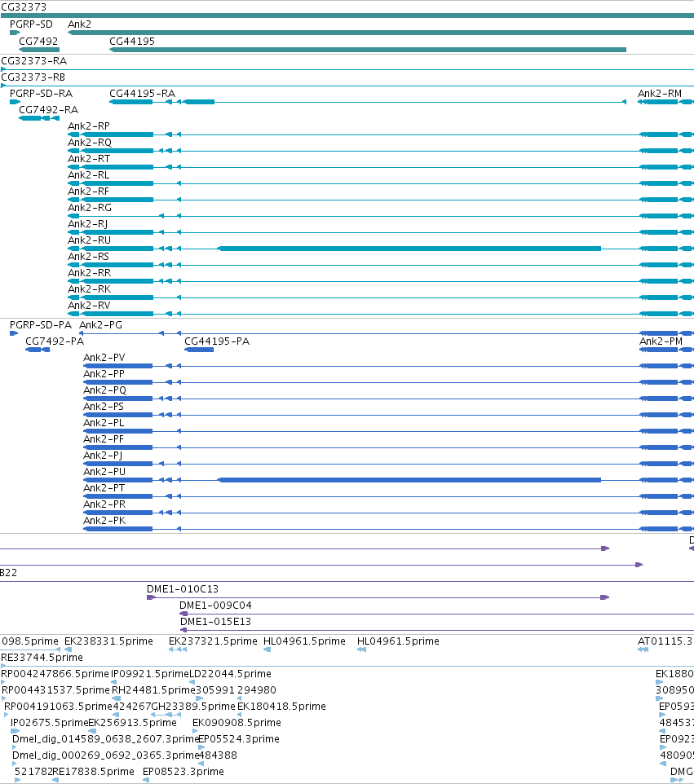694x784 pixels.
Task: Click the Ank2-PS protein label
Action: click(104, 407)
